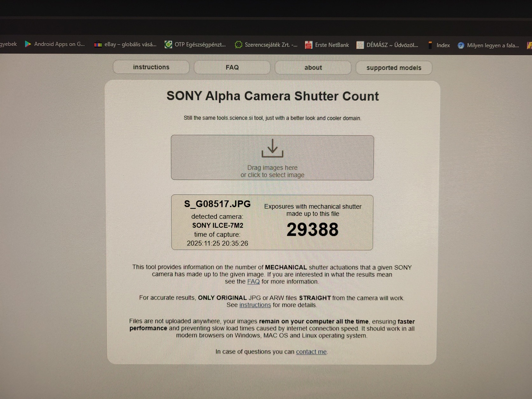Open the Index bookmark
532x399 pixels.
(x=439, y=45)
